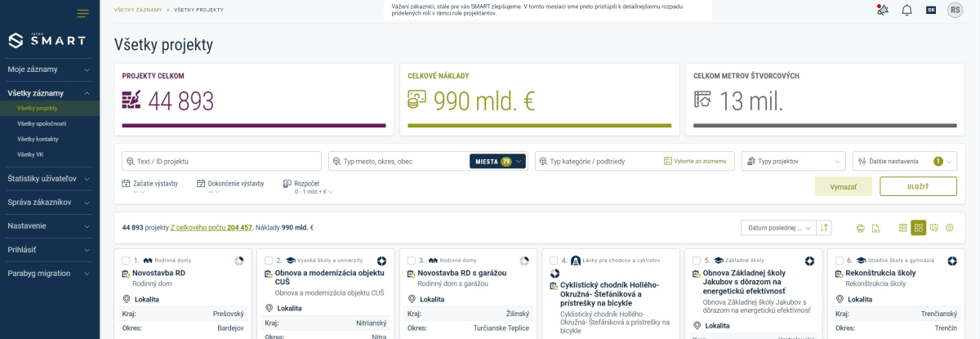Tick checkbox for project 5
Screen dimensions: 980x339
(x=697, y=261)
